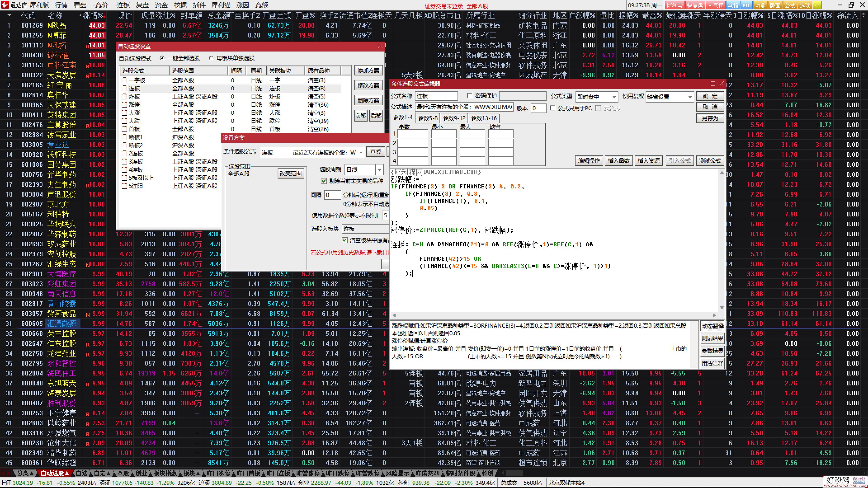Enable the 公式只用于PC checkbox
The height and width of the screenshot is (488, 868).
(x=552, y=108)
